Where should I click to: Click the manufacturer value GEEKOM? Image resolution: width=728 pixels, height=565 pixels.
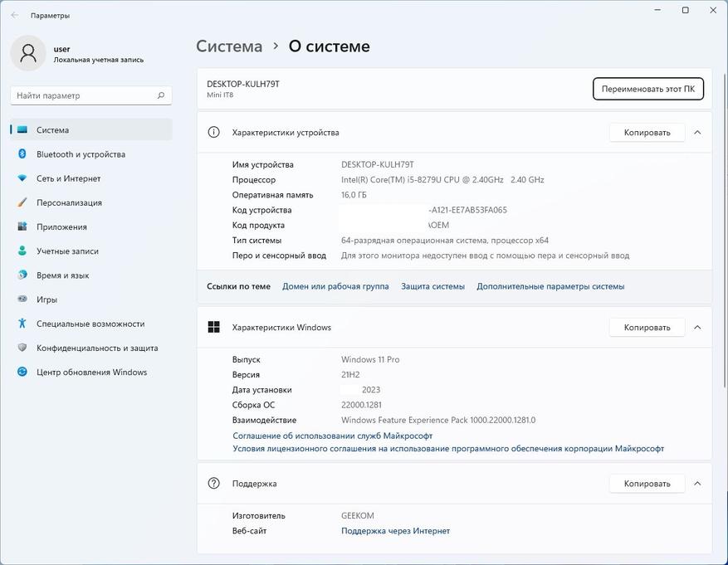click(x=358, y=516)
